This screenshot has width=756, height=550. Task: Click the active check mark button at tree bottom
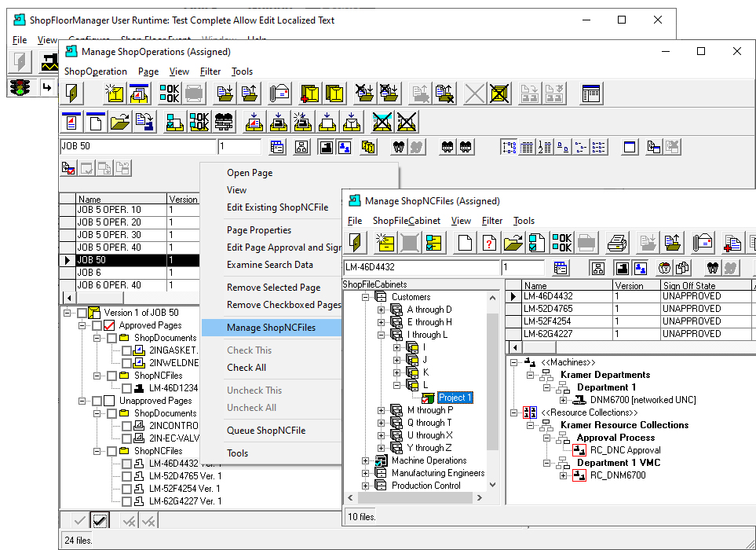pyautogui.click(x=100, y=521)
